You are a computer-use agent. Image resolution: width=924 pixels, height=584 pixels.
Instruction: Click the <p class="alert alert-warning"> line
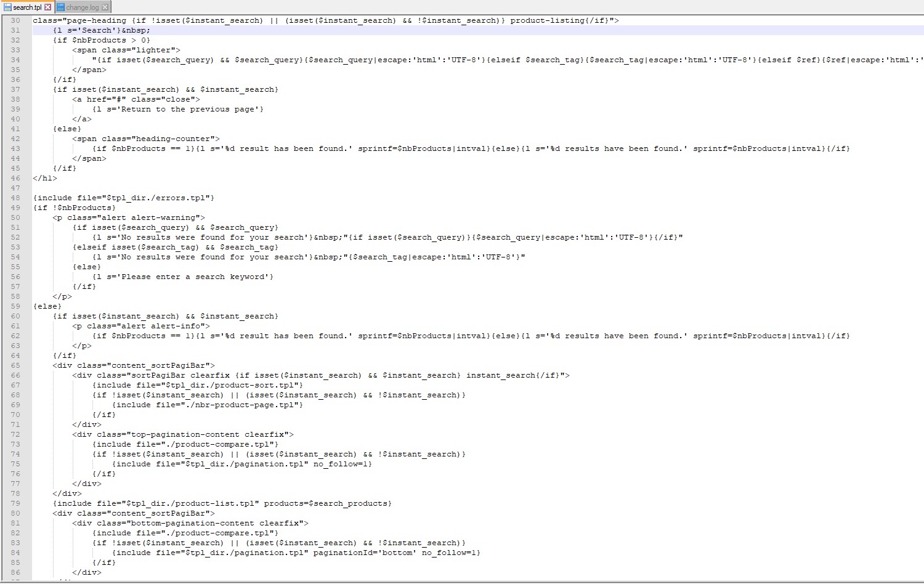pos(129,217)
